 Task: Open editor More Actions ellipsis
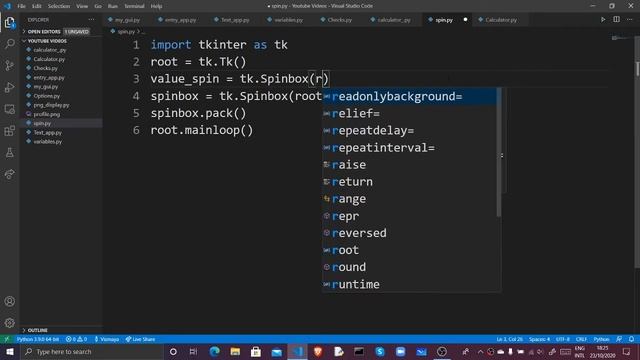(x=630, y=20)
